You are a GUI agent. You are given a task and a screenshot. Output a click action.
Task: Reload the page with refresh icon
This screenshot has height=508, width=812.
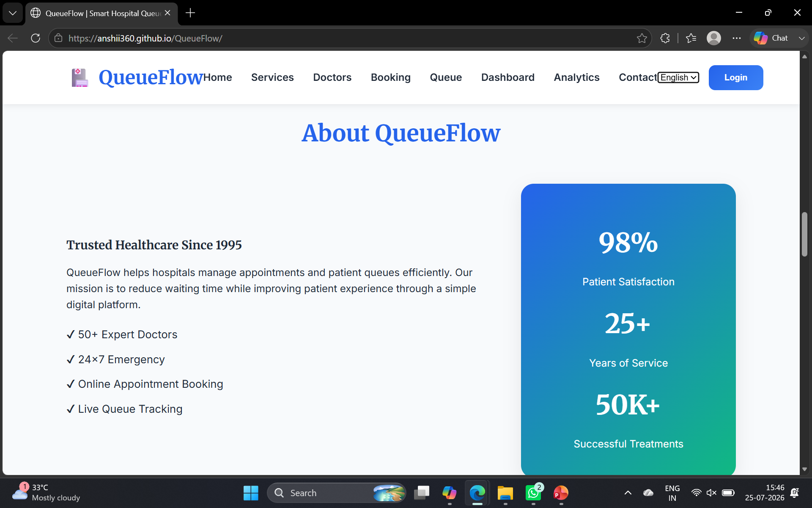click(x=36, y=38)
